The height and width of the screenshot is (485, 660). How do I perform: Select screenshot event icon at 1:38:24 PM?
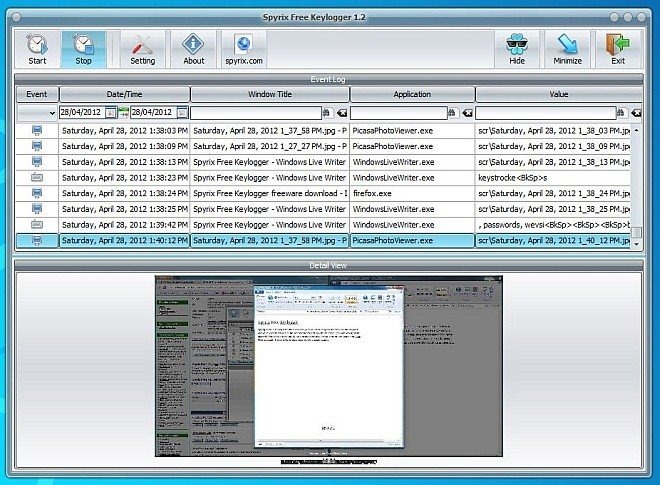pyautogui.click(x=37, y=193)
